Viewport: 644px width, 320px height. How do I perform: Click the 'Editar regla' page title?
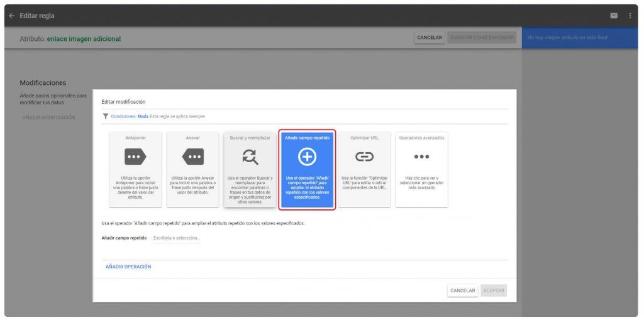37,16
